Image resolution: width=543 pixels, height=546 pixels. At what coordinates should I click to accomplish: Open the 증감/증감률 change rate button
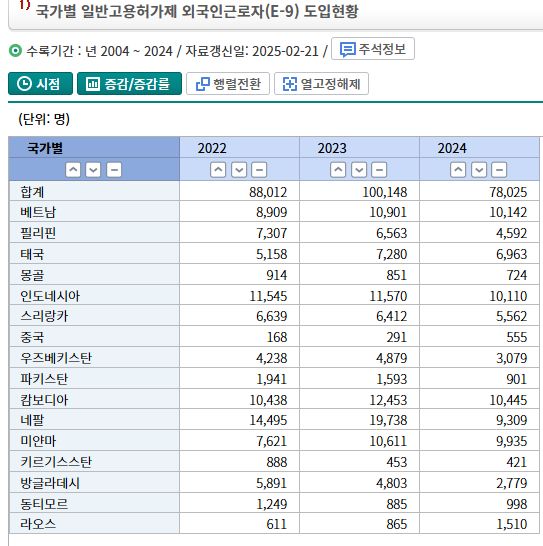[x=129, y=84]
